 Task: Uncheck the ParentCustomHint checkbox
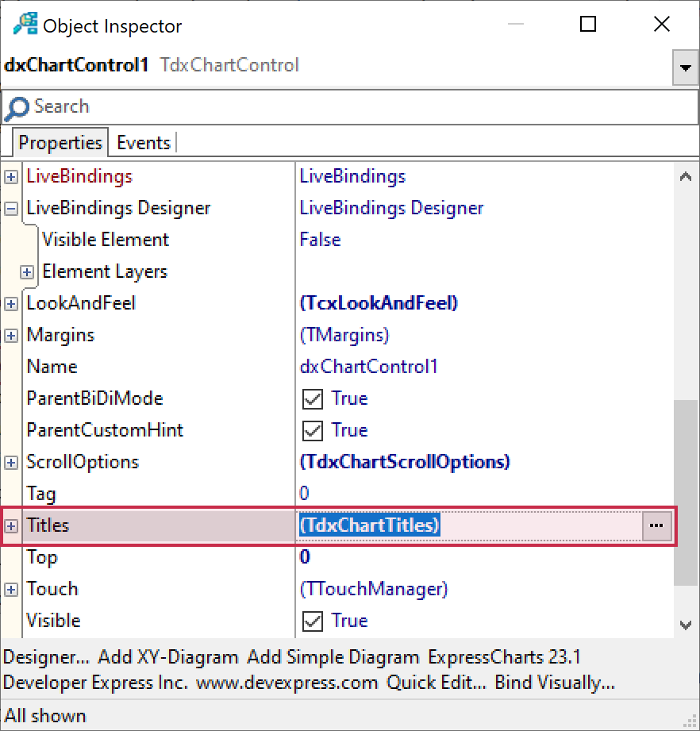tap(313, 430)
